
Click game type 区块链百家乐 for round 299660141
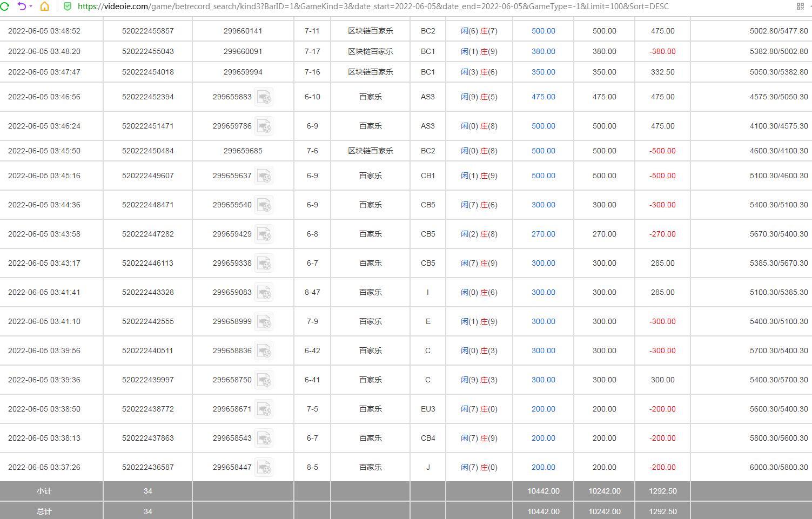click(x=371, y=31)
